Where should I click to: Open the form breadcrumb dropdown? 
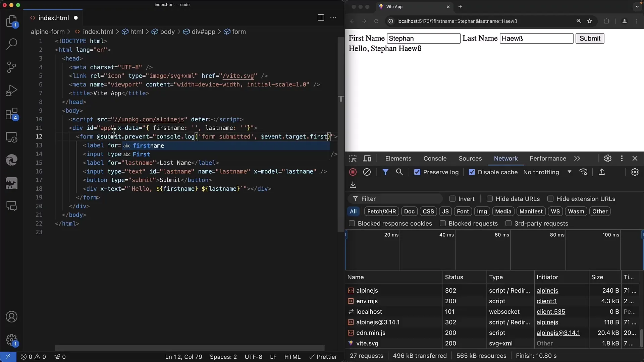235,32
